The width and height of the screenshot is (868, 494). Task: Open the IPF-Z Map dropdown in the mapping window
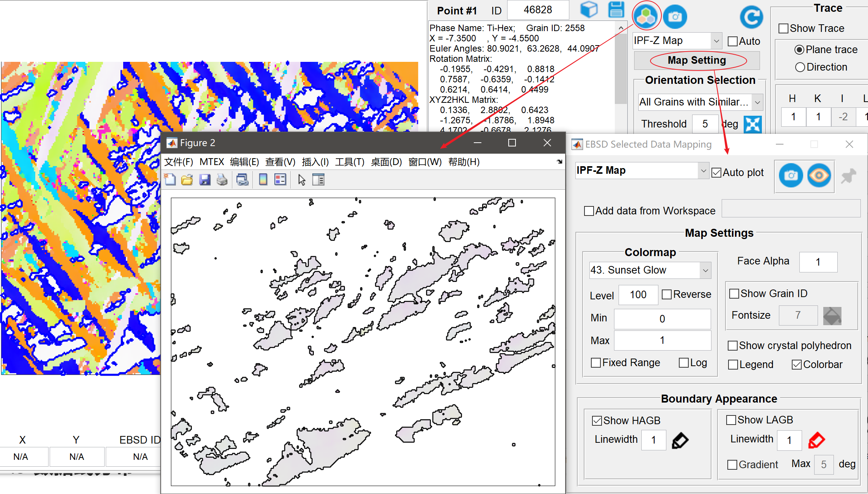pos(642,171)
